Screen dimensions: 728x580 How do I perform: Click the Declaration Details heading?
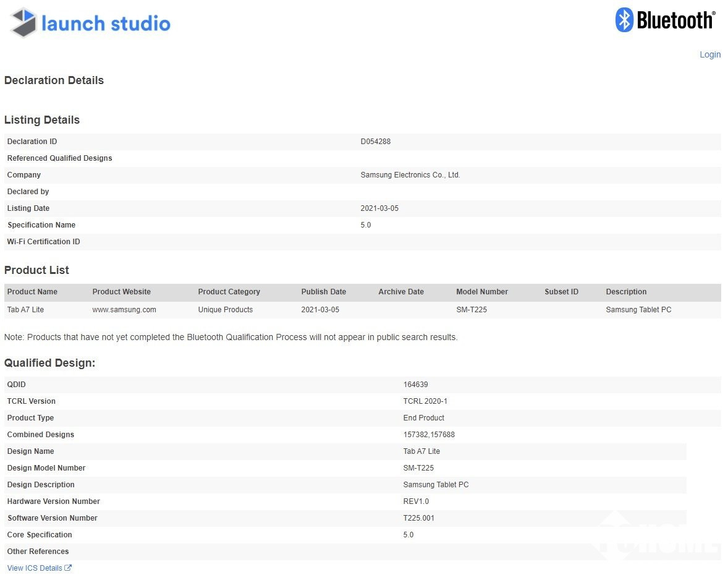[54, 80]
